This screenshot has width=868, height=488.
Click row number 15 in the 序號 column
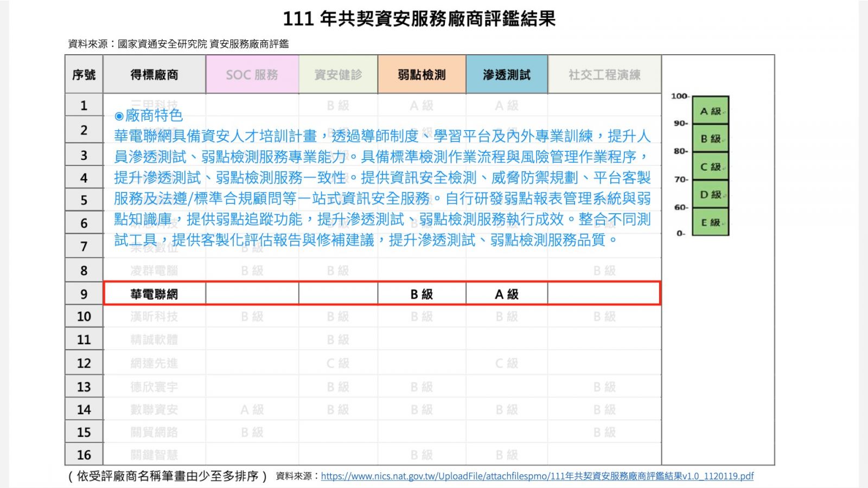[x=84, y=432]
